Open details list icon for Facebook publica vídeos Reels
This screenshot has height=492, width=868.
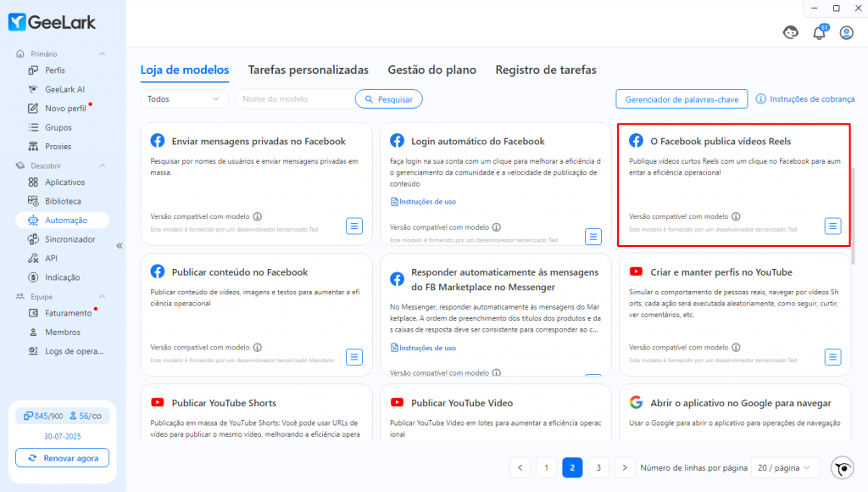tap(832, 226)
